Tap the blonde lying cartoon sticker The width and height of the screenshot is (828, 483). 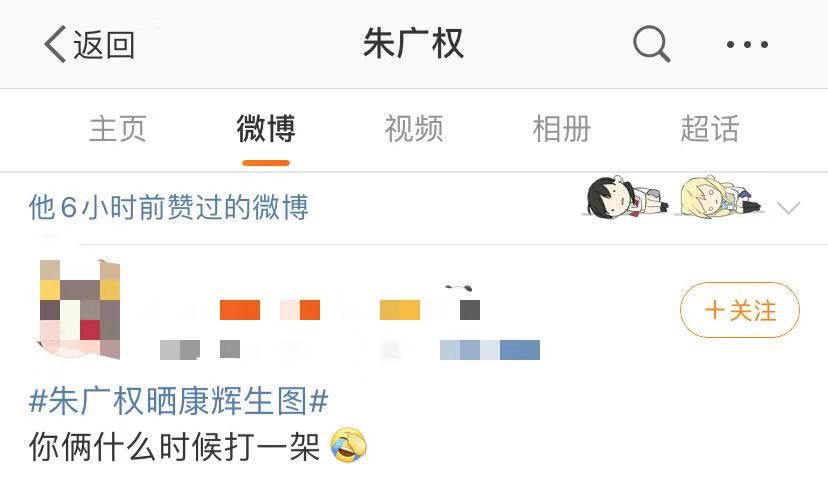coord(721,196)
